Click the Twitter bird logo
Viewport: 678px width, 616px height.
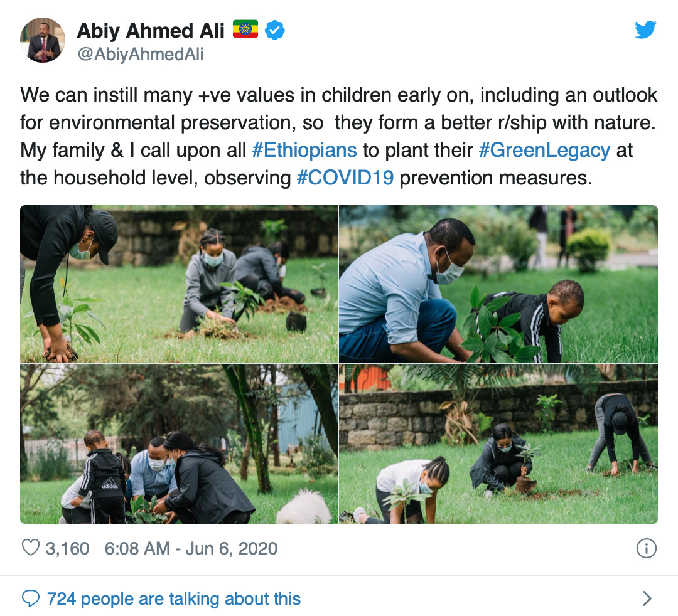(645, 30)
